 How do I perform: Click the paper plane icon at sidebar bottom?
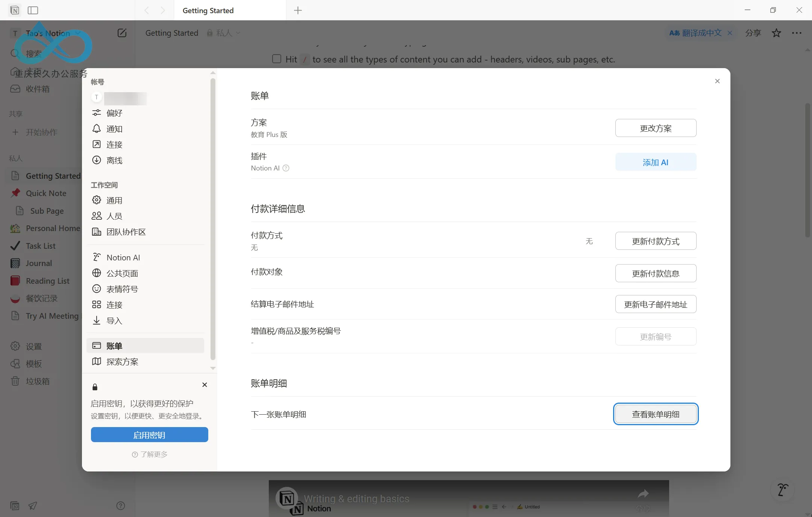tap(33, 506)
